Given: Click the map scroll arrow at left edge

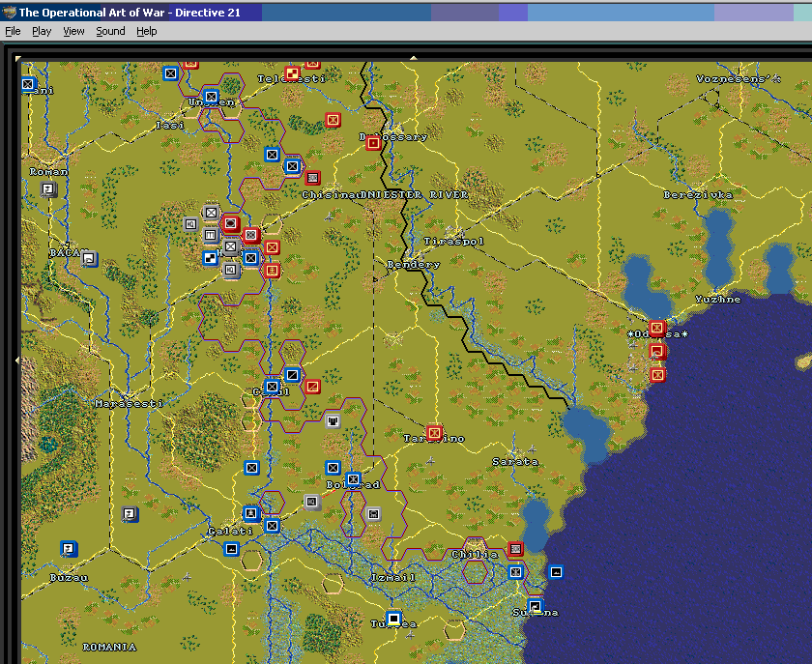Looking at the screenshot, I should [17, 360].
